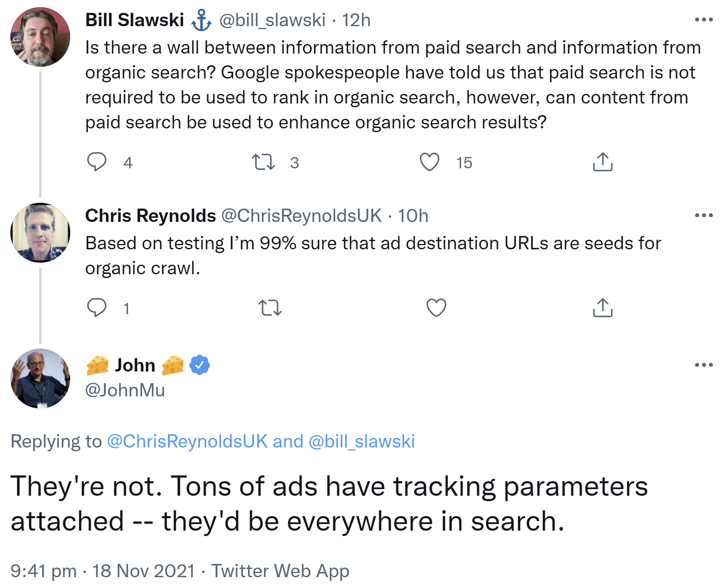Open the more options menu on John's tweet
Viewport: 725px width, 588px height.
[705, 364]
